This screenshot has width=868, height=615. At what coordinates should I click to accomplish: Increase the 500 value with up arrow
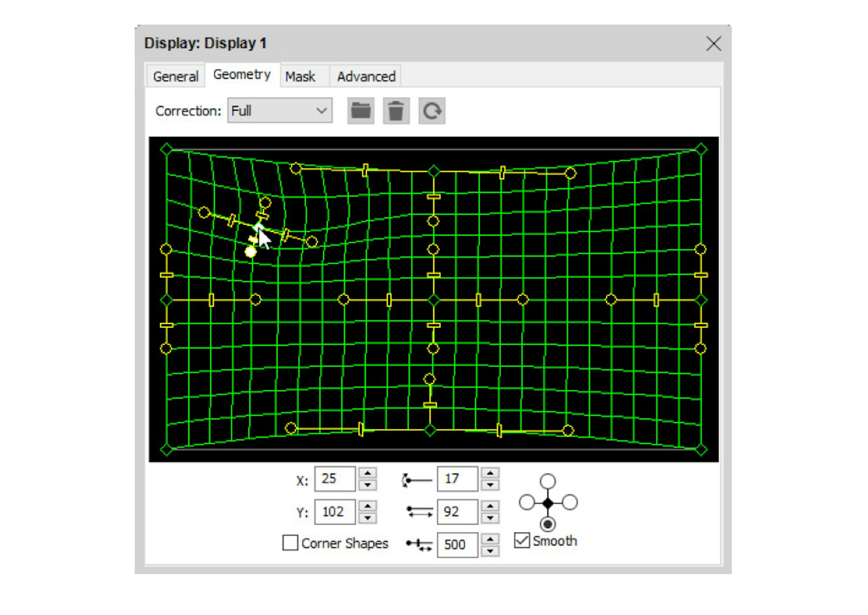(490, 539)
